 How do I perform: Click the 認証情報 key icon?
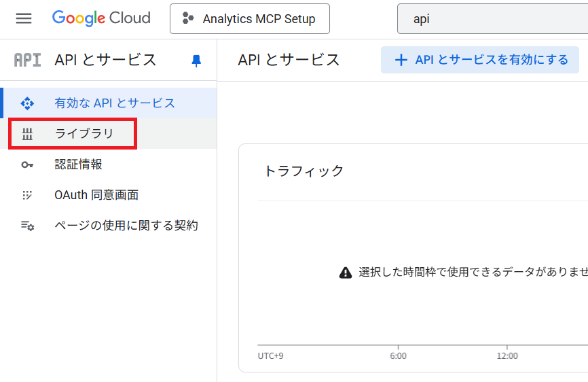pos(27,164)
